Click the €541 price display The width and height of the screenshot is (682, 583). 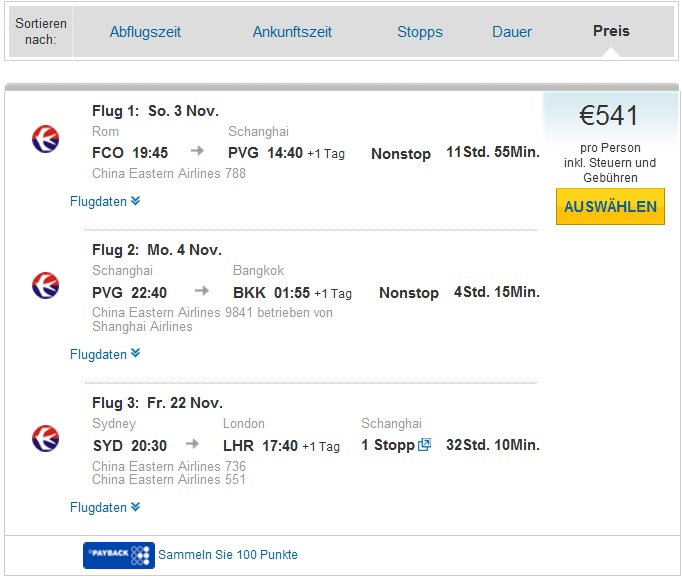click(x=608, y=116)
